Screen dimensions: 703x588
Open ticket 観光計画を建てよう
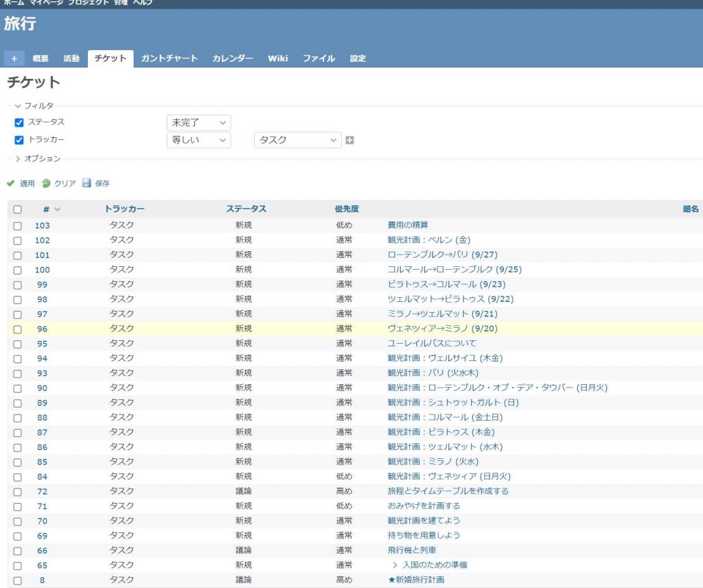coord(424,521)
